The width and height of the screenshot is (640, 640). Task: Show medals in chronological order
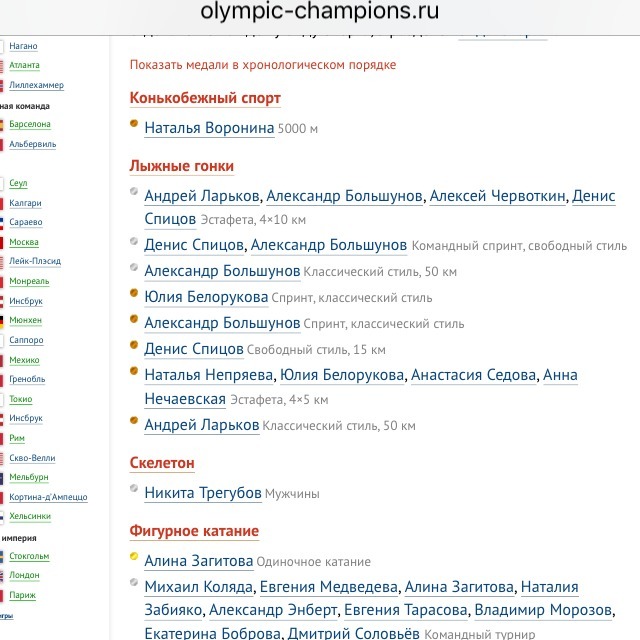263,65
